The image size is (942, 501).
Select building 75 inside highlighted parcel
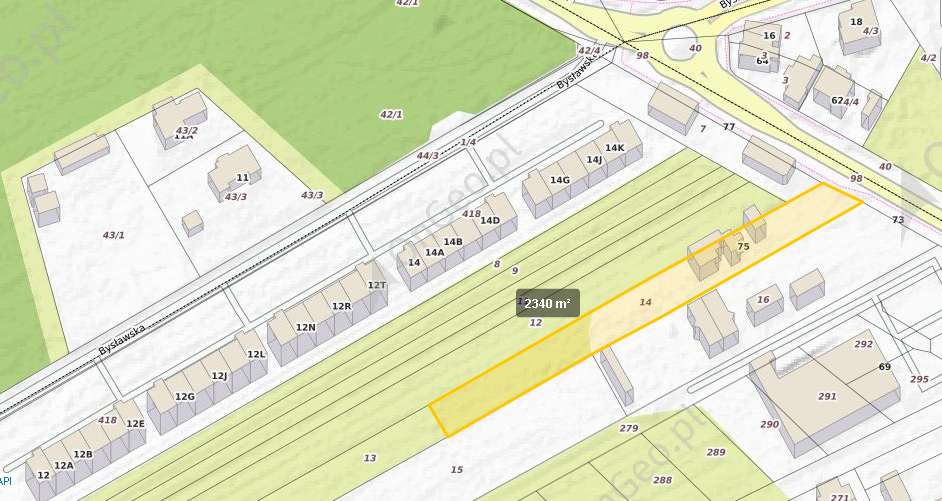pos(743,246)
